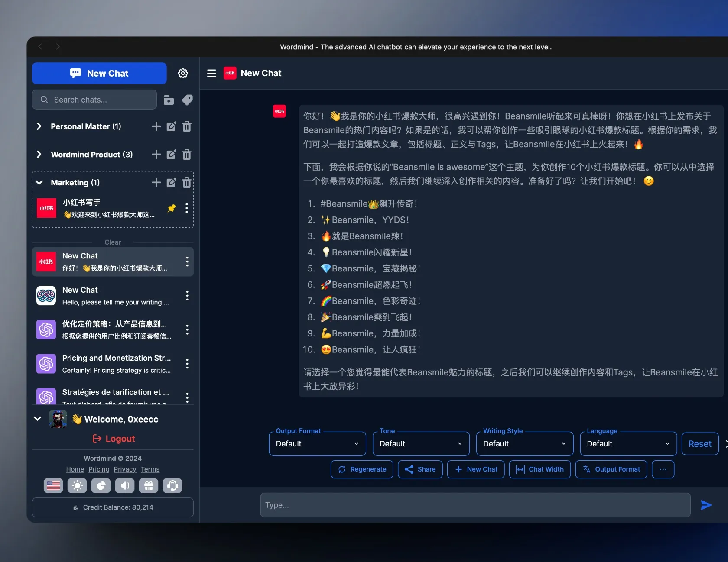The image size is (728, 562).
Task: Contact support via the headset icon
Action: (x=172, y=485)
